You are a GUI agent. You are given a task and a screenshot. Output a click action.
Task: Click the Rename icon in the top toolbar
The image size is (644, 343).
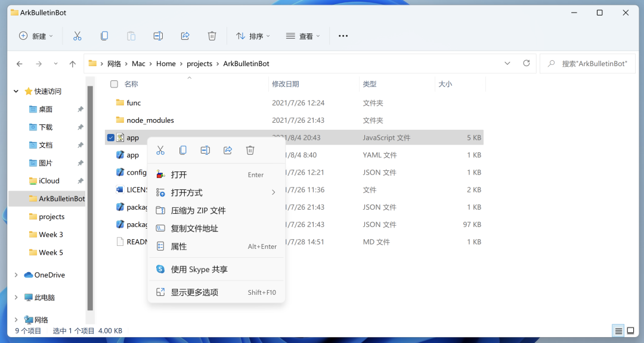pos(158,36)
